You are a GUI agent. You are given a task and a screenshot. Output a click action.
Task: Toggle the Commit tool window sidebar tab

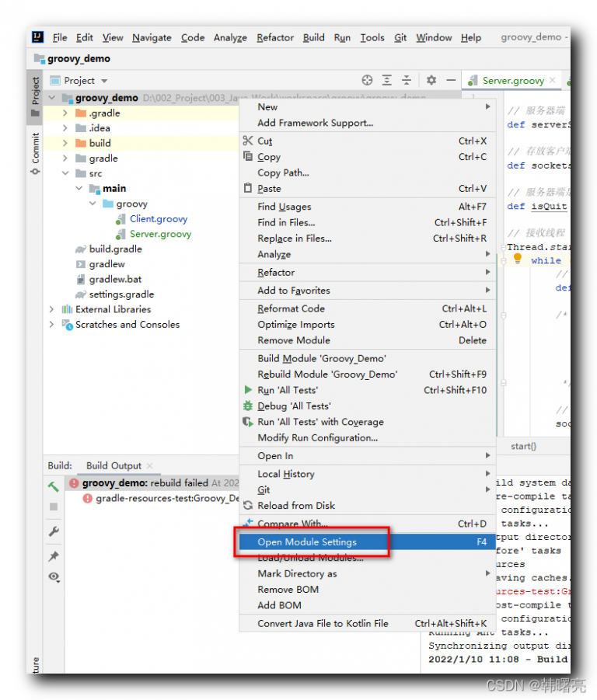pyautogui.click(x=36, y=152)
